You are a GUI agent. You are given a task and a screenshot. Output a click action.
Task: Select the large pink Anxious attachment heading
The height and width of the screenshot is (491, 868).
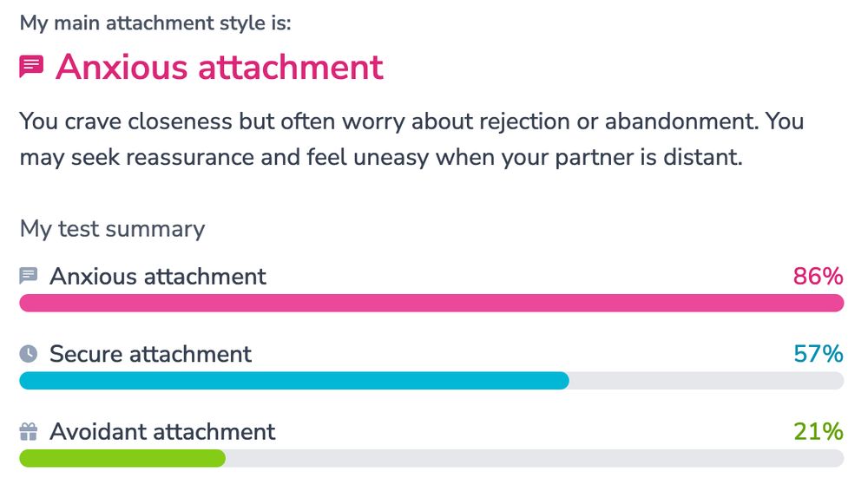(220, 67)
